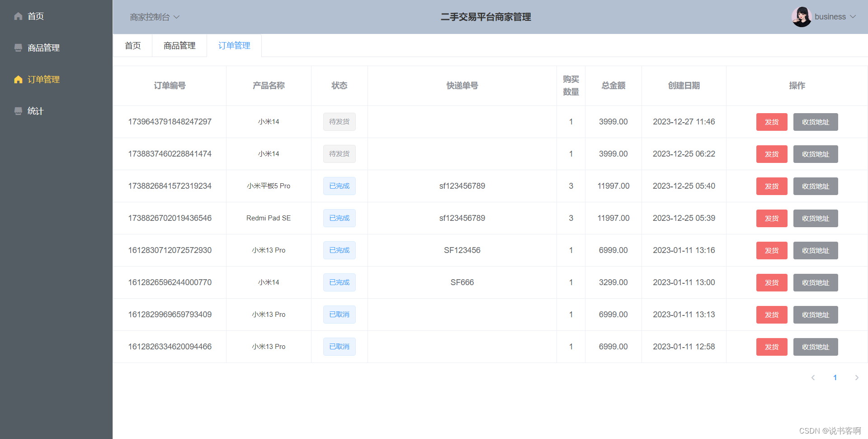Select 订单管理 in the sidebar menu
Screen dimensions: 868x439
56,79
